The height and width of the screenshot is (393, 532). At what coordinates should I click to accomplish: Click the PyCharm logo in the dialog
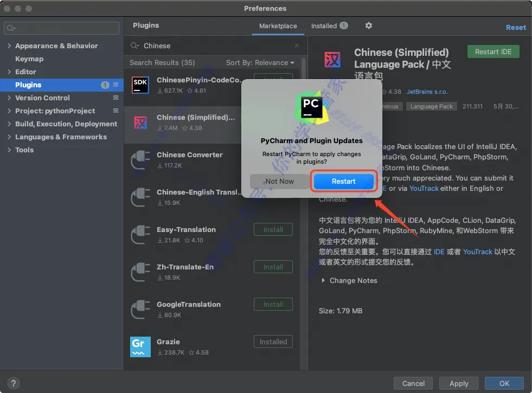(x=311, y=107)
